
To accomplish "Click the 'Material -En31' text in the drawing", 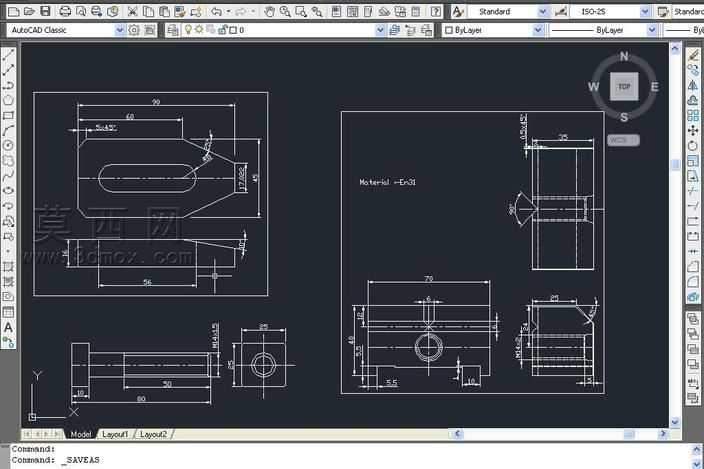I will (x=387, y=182).
